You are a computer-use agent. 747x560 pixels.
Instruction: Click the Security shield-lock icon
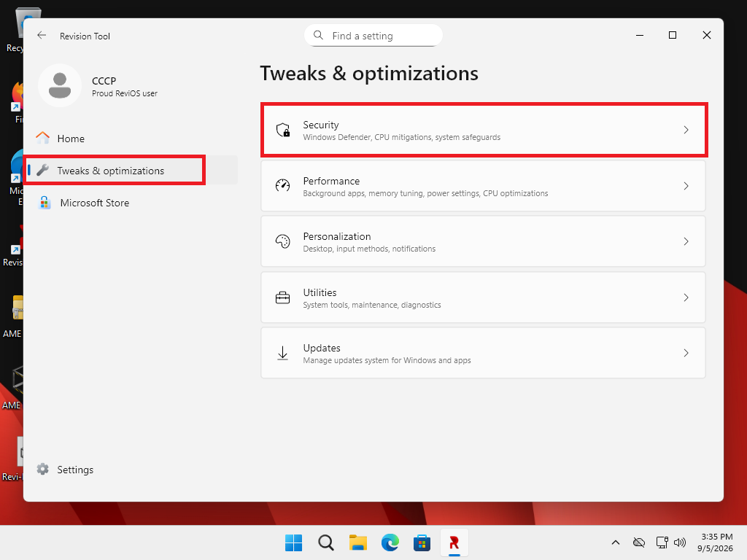283,130
